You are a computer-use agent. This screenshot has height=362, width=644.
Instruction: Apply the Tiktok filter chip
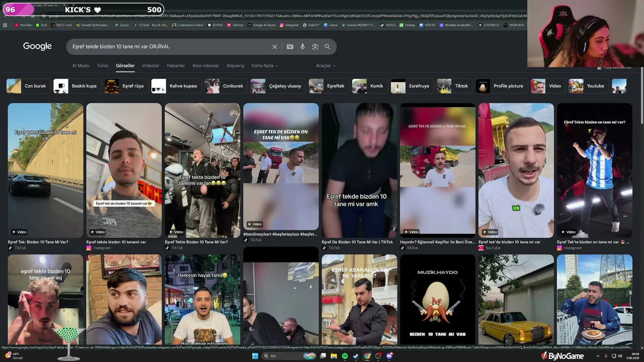(x=454, y=86)
